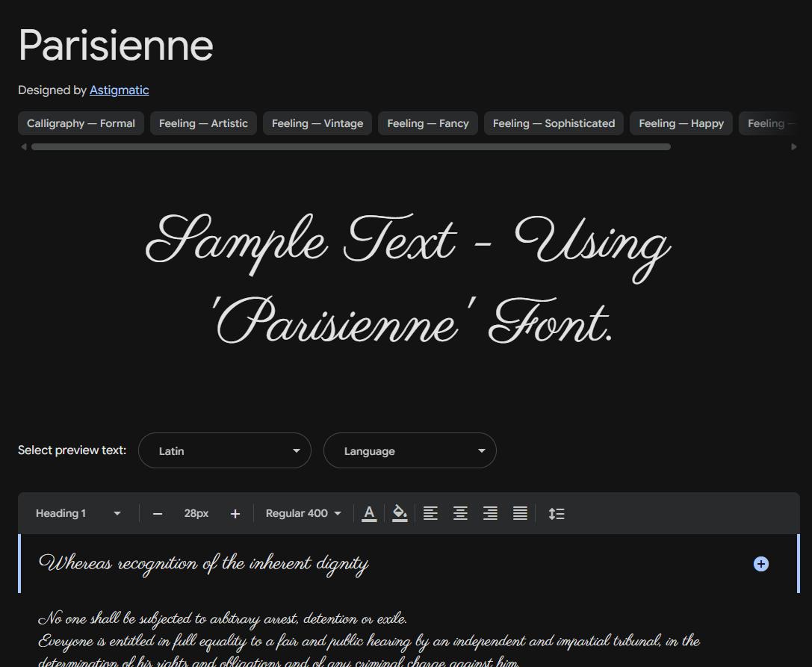The width and height of the screenshot is (812, 667).
Task: Increase font size with plus button
Action: tap(235, 514)
